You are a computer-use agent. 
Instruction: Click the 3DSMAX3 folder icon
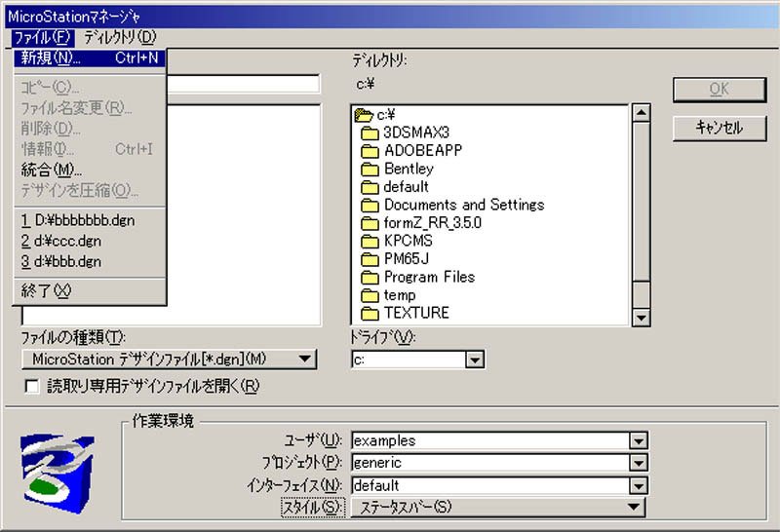pyautogui.click(x=370, y=133)
